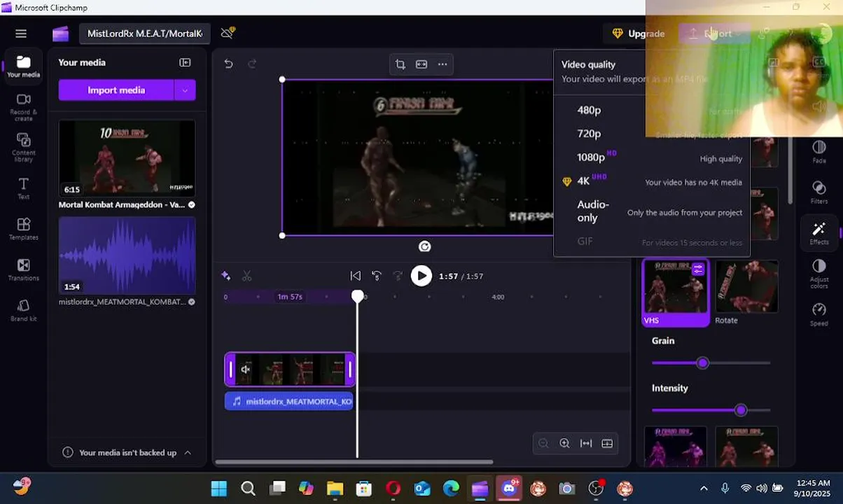Collapse the Your media panel icon
The width and height of the screenshot is (843, 504).
tap(185, 62)
